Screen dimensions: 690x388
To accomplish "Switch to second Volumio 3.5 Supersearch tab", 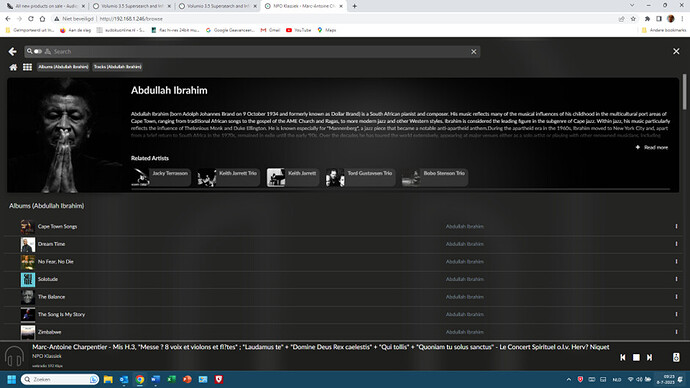I will 217,6.
